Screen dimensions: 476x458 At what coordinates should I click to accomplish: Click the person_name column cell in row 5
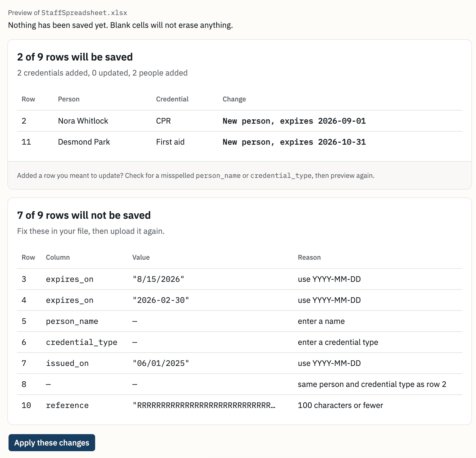72,321
